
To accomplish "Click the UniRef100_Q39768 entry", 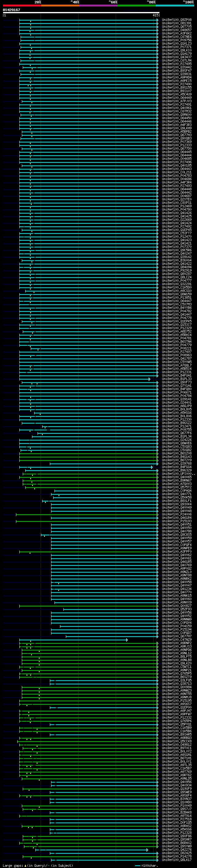I will click(176, 463).
